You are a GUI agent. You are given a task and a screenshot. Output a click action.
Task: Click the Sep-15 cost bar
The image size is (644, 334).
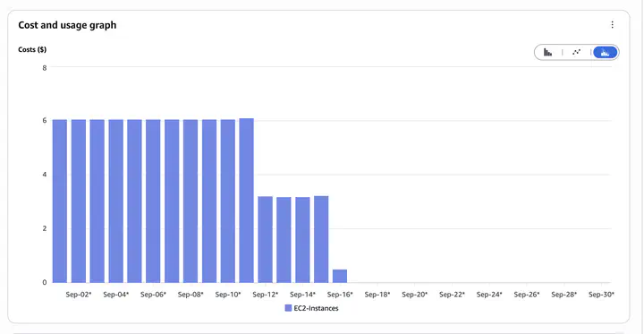coord(321,239)
